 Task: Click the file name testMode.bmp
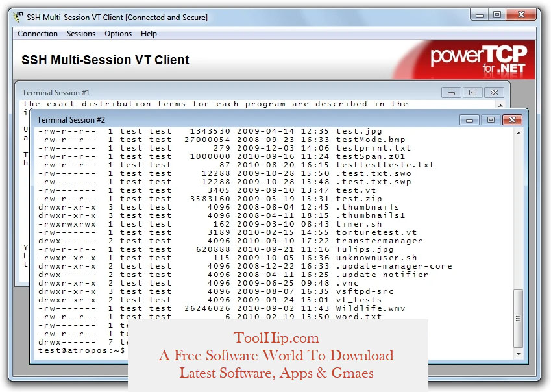pyautogui.click(x=371, y=140)
